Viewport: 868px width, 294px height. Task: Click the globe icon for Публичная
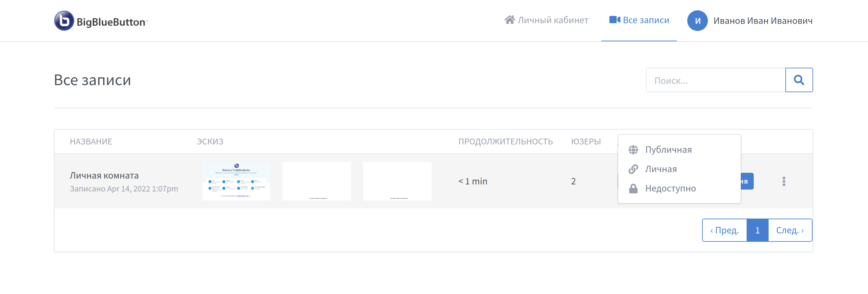(x=633, y=150)
